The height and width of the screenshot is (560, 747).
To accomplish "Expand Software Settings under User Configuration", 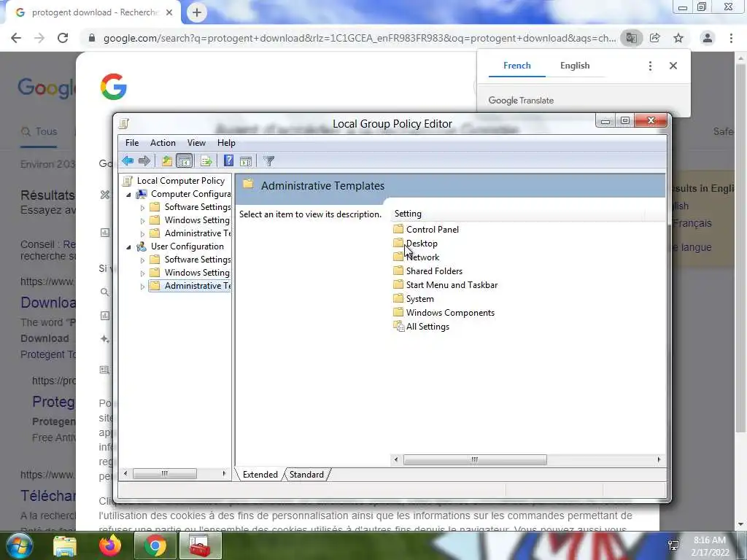I will pos(142,260).
